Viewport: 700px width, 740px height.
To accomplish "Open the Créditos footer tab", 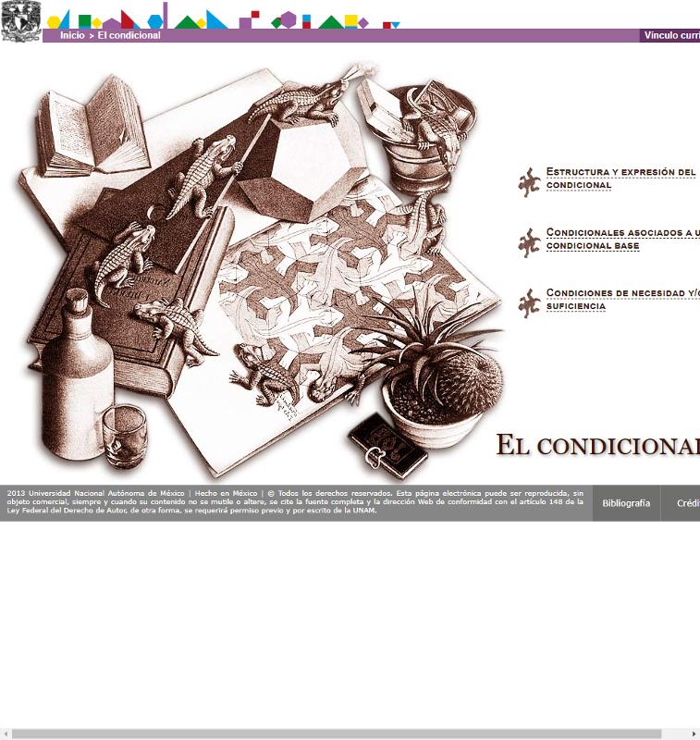I will 681,503.
